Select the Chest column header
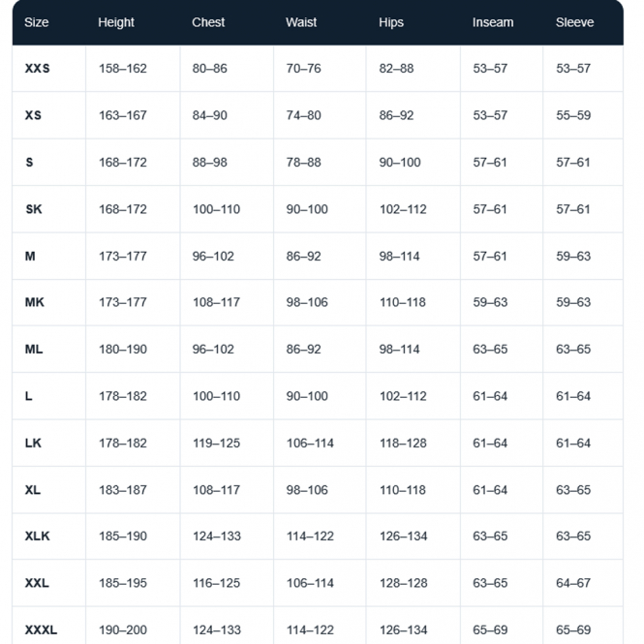The height and width of the screenshot is (644, 644). click(x=208, y=22)
